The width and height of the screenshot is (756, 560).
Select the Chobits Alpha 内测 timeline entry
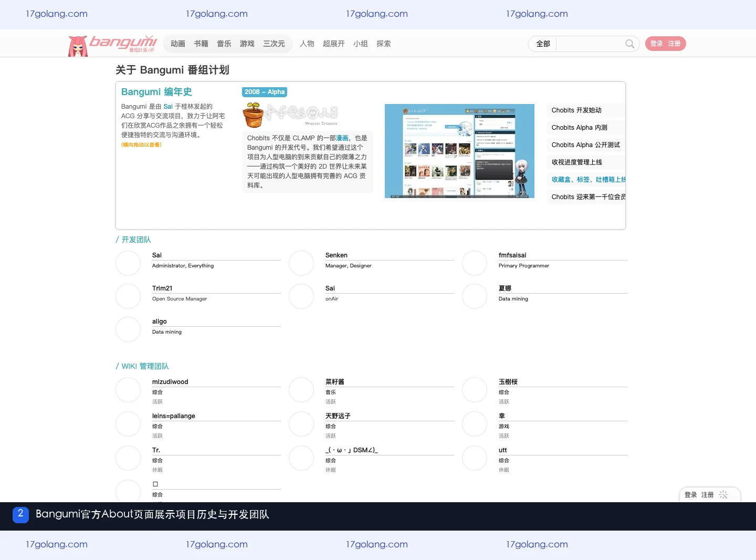click(586, 128)
